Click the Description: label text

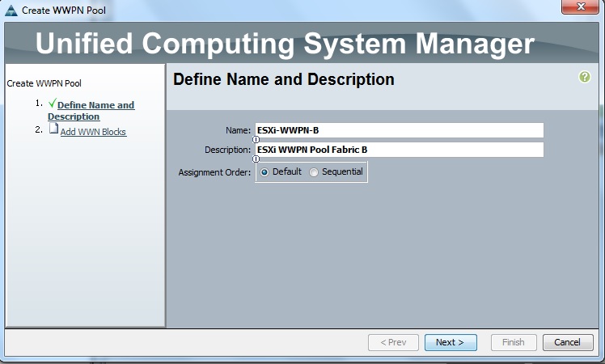(227, 150)
